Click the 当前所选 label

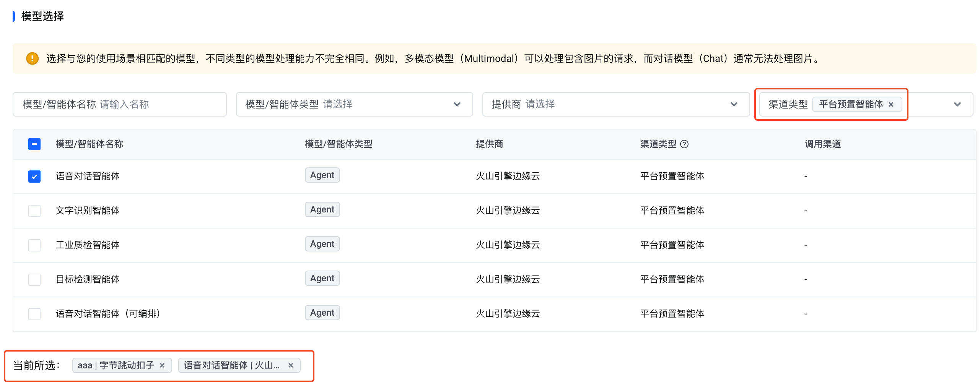pos(37,365)
